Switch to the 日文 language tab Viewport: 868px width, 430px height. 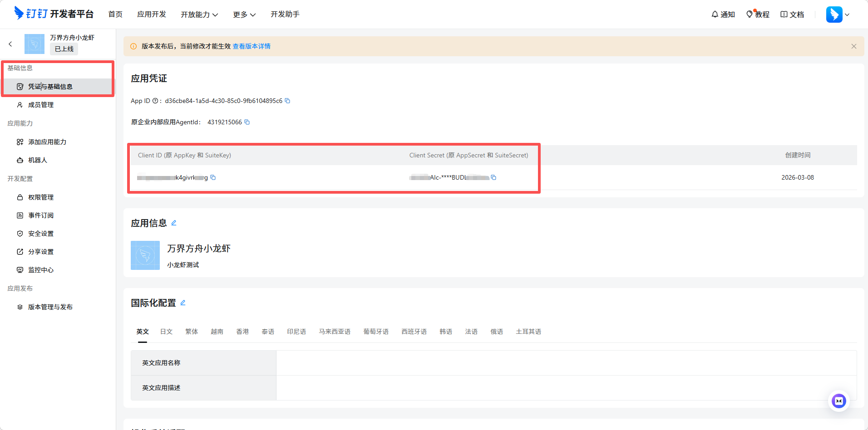point(166,332)
